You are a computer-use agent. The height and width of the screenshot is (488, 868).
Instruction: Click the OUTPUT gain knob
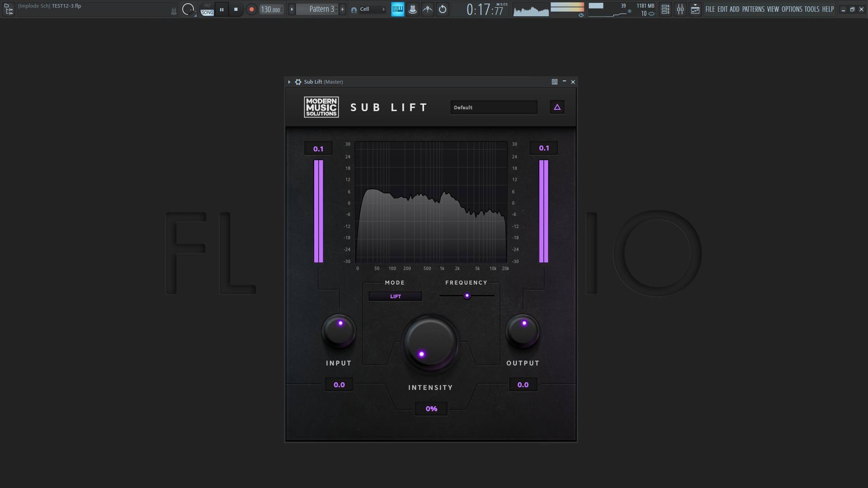click(x=523, y=331)
